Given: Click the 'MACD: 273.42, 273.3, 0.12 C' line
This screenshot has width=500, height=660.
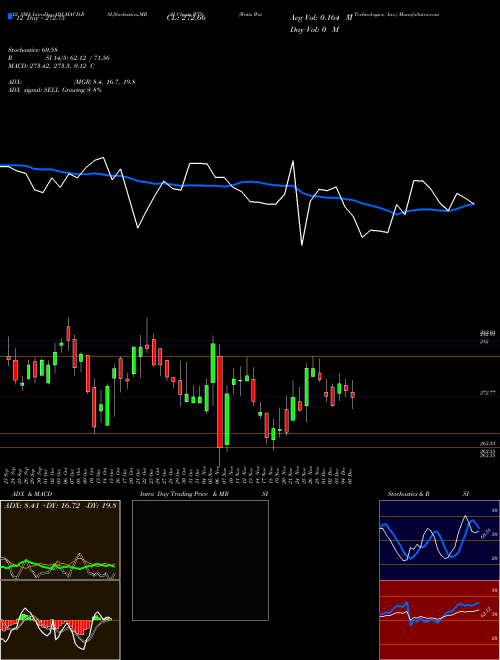Looking at the screenshot, I should click(x=51, y=66).
